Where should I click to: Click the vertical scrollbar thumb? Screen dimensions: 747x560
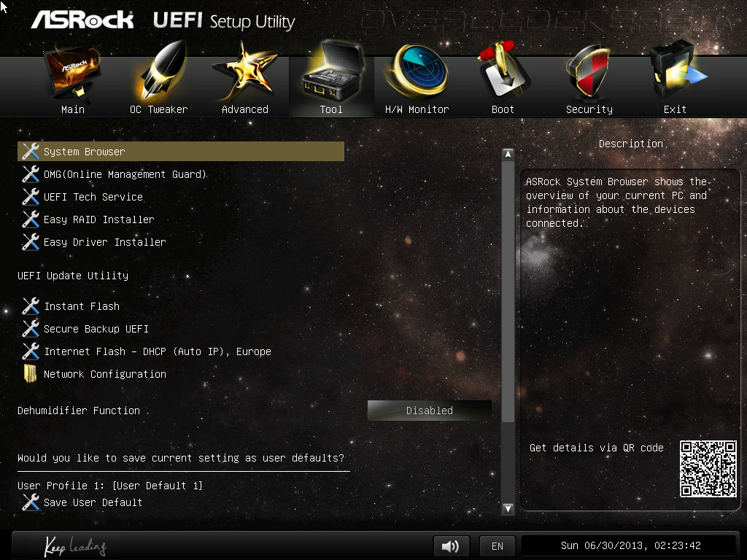pyautogui.click(x=508, y=292)
